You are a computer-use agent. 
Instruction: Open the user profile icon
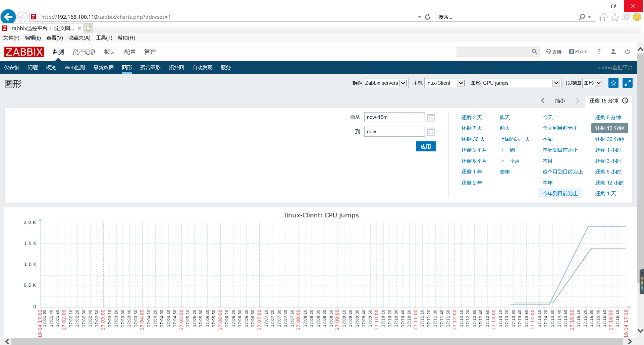(613, 52)
